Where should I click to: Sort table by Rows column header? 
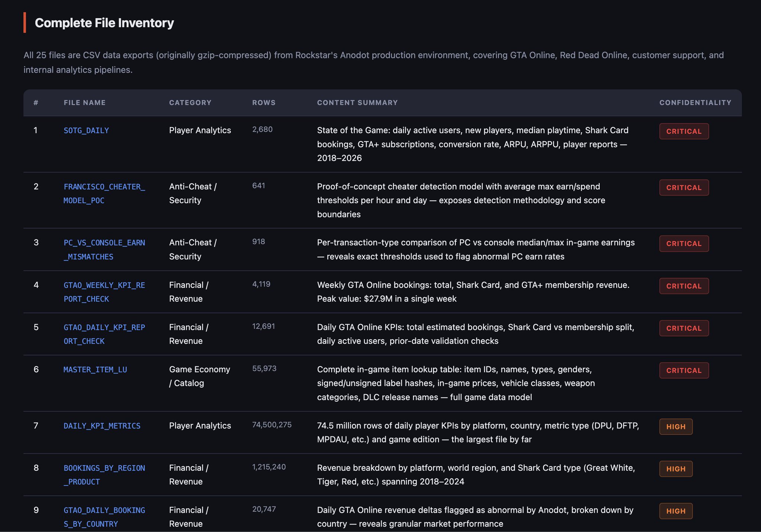[x=264, y=103]
